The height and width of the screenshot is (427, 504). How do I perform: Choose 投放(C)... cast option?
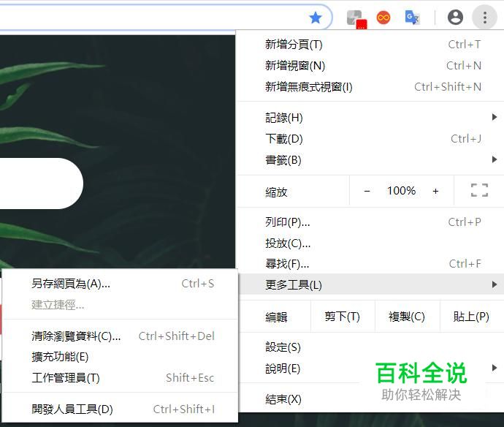pos(371,243)
